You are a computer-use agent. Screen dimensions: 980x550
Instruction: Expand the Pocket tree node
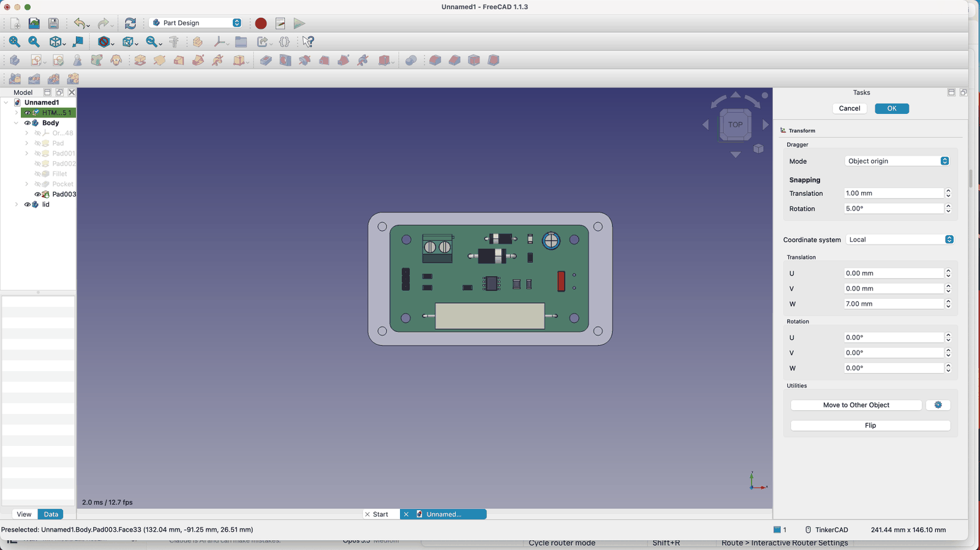26,184
